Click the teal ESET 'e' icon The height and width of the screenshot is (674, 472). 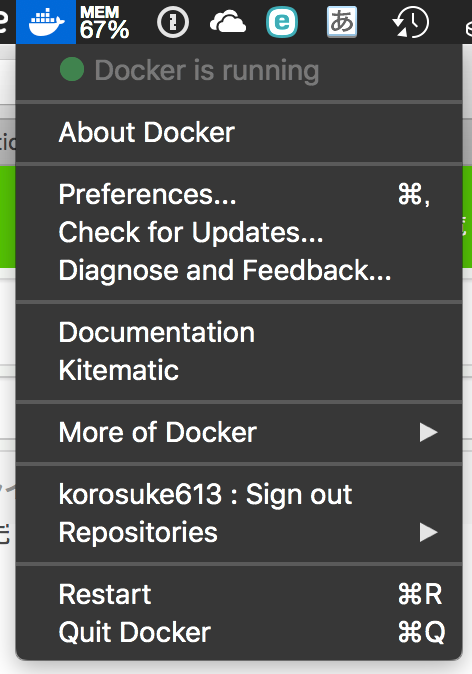coord(282,22)
